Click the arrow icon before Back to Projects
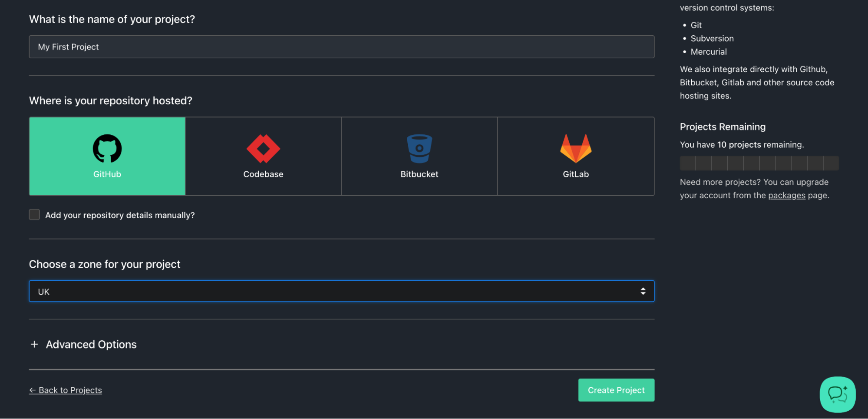 [x=32, y=390]
